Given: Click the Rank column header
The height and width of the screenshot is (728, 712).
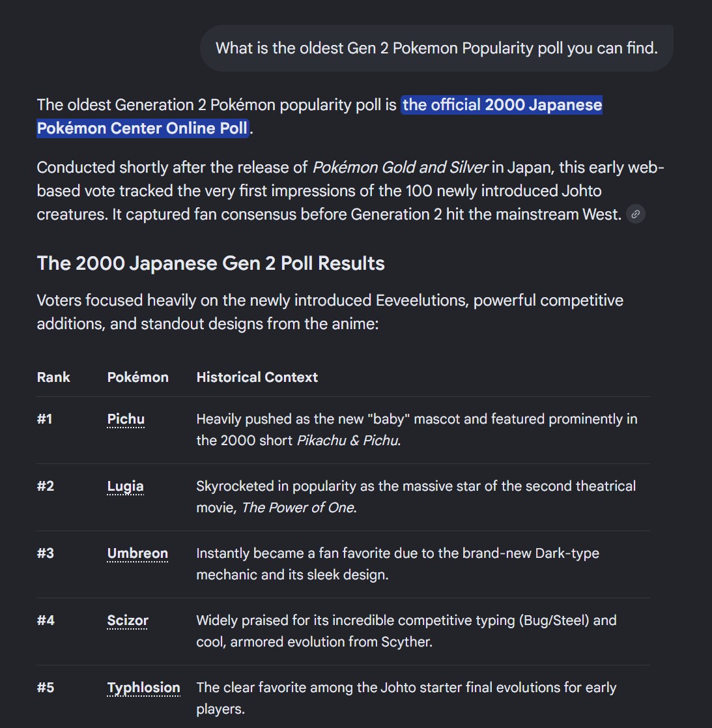Looking at the screenshot, I should tap(53, 377).
